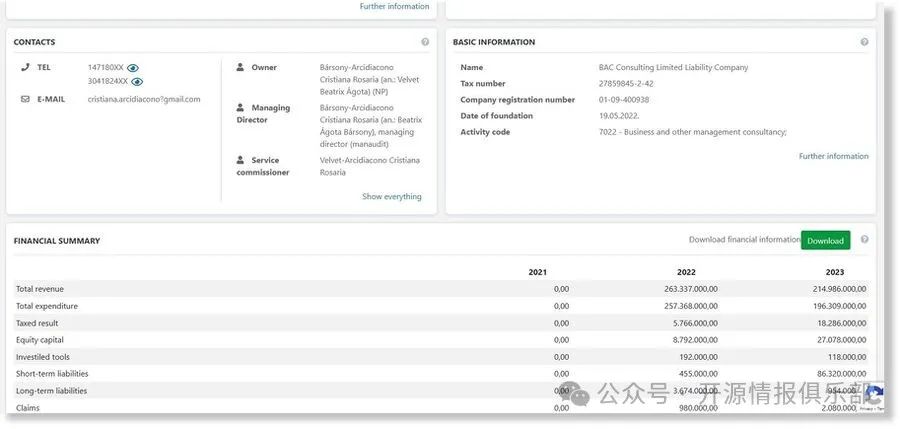Click the person icon beside Managing Director
The image size is (900, 429).
pos(240,107)
